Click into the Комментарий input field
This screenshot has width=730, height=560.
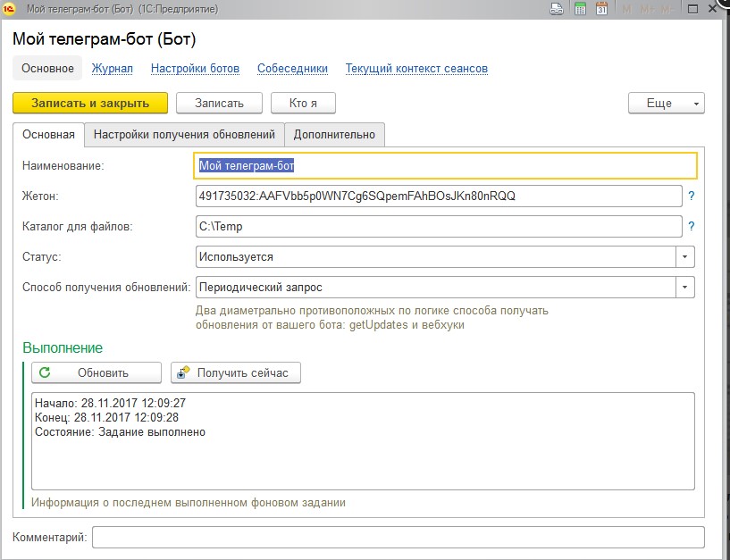[x=398, y=537]
